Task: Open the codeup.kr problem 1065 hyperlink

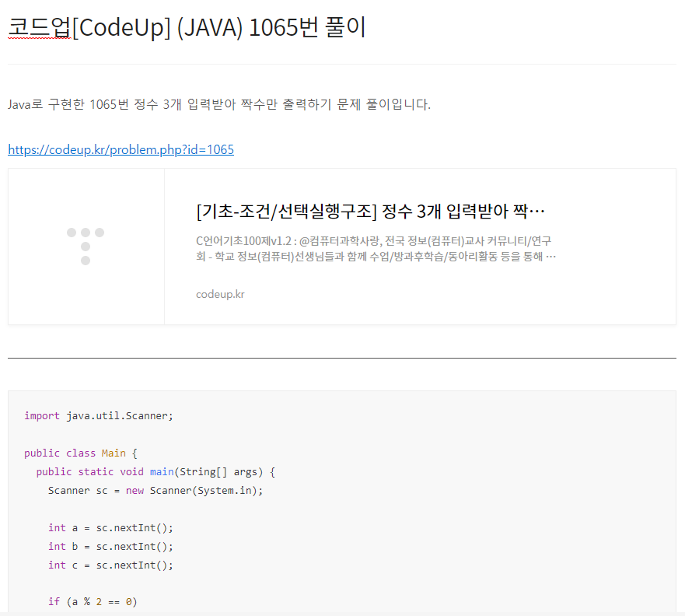Action: pos(121,150)
